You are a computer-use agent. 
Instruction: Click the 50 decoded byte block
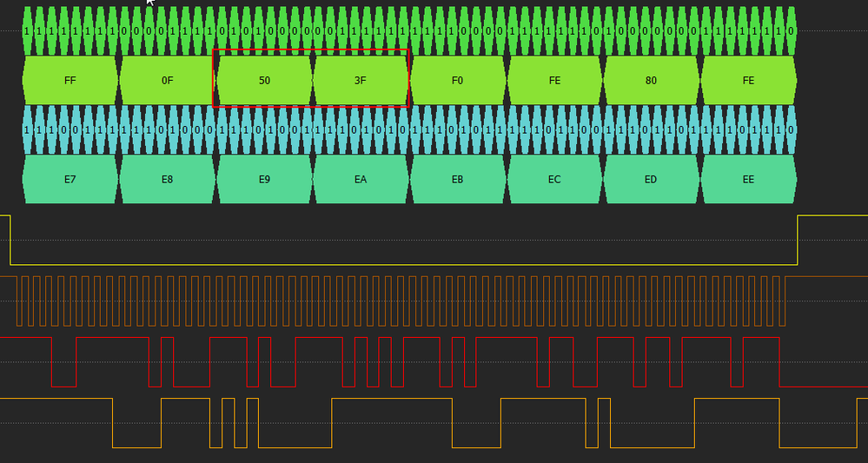point(264,80)
